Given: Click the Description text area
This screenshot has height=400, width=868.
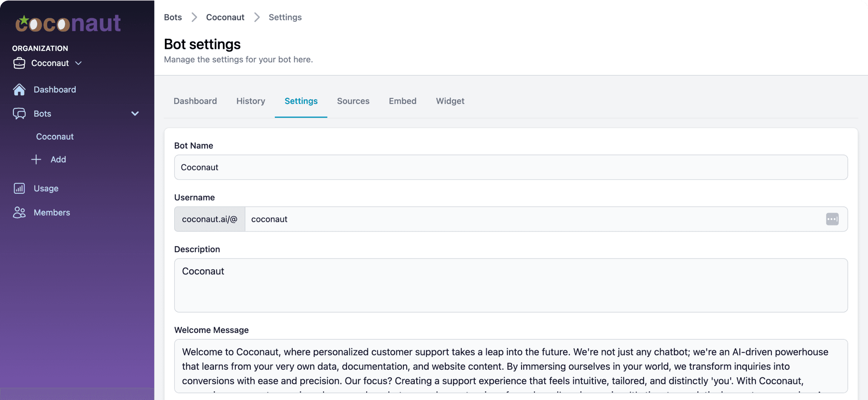Looking at the screenshot, I should (510, 285).
